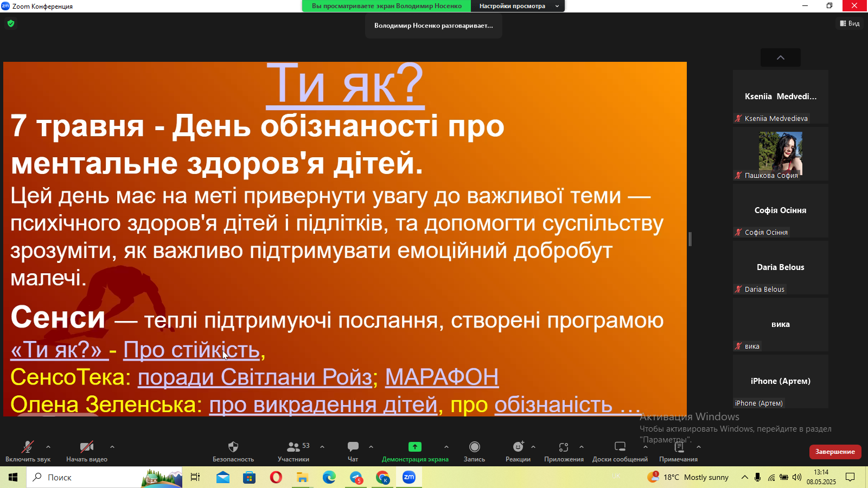Show hidden tray icons arrow
The width and height of the screenshot is (868, 488).
745,477
